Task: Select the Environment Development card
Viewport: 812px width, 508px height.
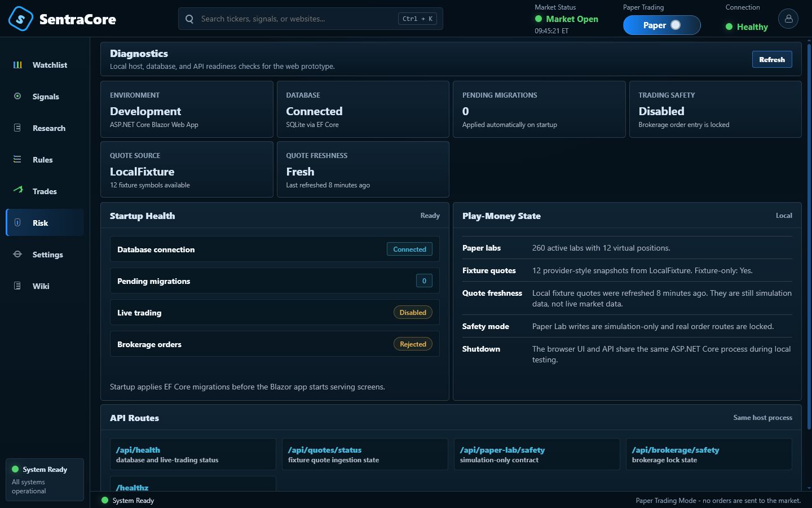Action: [187, 109]
